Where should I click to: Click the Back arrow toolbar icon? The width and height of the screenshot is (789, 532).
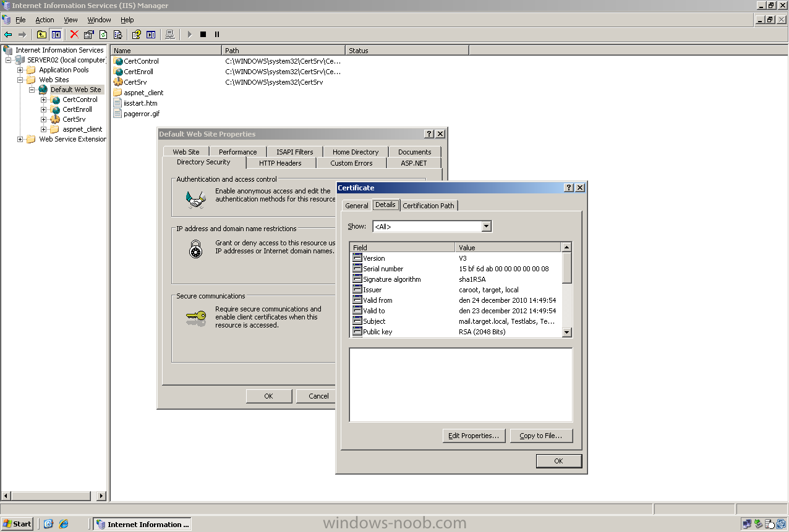tap(8, 35)
